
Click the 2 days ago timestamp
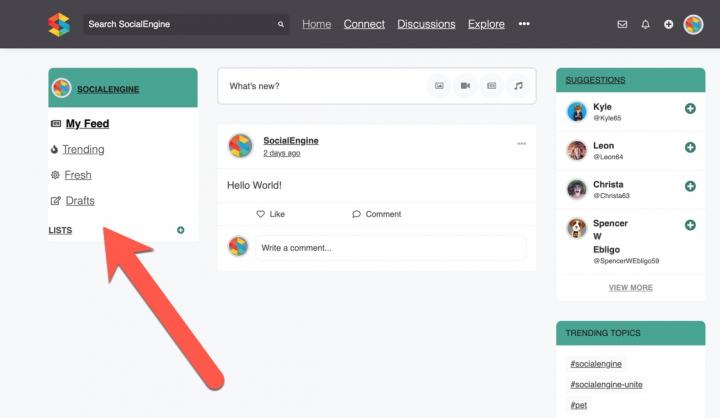click(281, 153)
